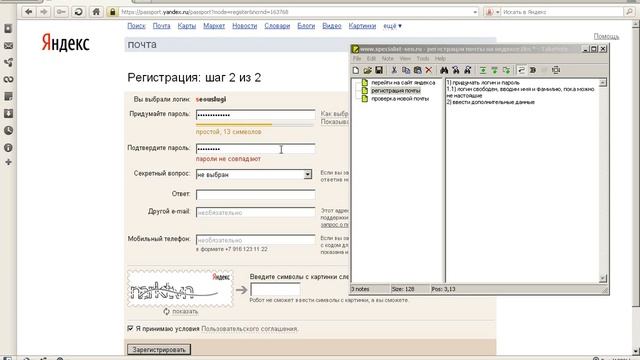Click the magnifier in browser search field
This screenshot has width=640, height=360.
629,12
